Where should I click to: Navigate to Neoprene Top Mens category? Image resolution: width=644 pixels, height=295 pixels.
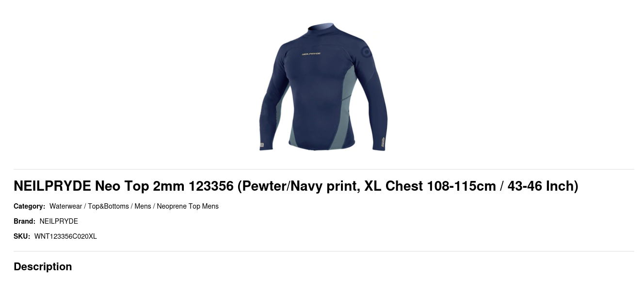[188, 206]
